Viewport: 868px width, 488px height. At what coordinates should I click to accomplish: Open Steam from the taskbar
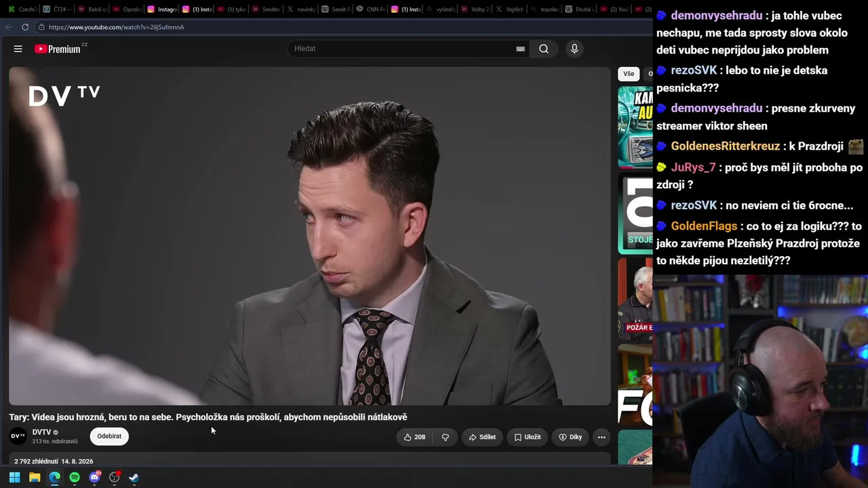point(134,477)
